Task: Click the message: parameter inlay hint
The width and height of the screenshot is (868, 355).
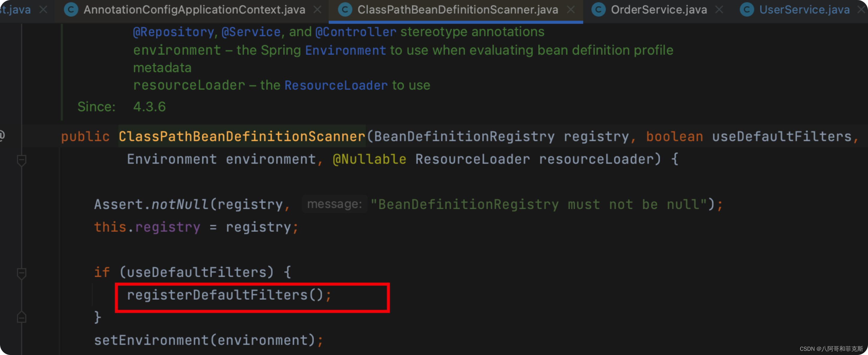Action: tap(334, 204)
